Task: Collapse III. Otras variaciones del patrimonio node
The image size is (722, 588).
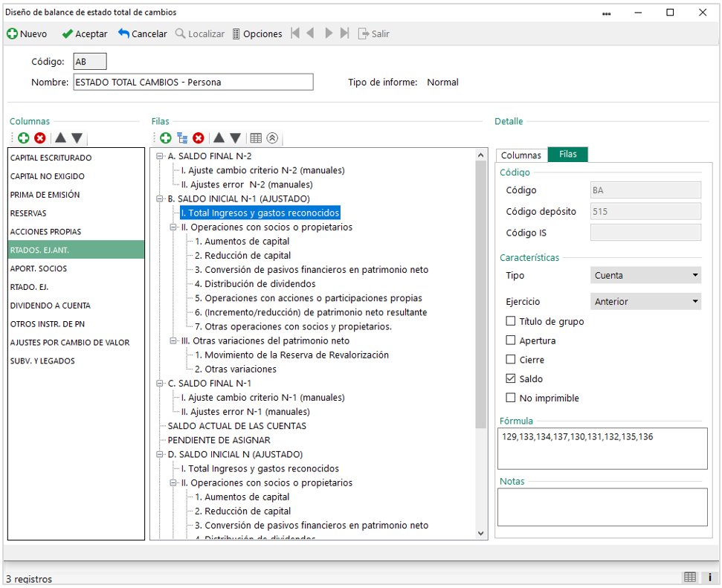Action: click(x=173, y=340)
